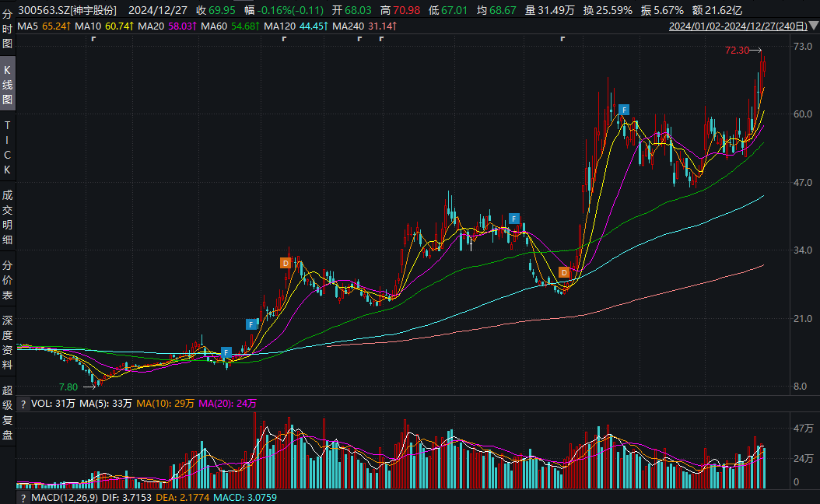The image size is (820, 504).
Task: Click the 7.80 low price label
Action: click(x=68, y=387)
